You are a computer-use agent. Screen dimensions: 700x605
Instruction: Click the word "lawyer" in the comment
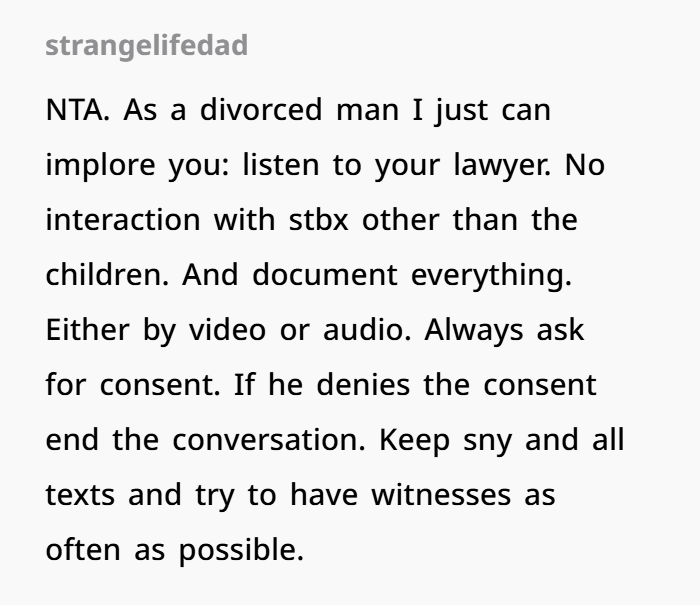coord(502,166)
